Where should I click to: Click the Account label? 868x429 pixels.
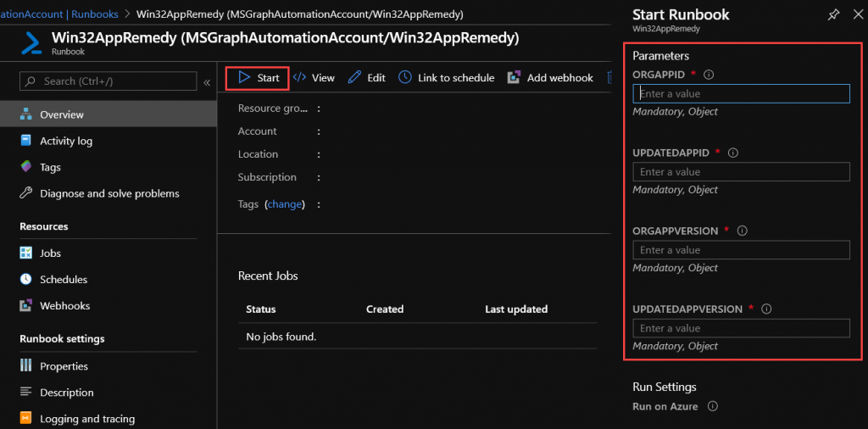(x=258, y=131)
